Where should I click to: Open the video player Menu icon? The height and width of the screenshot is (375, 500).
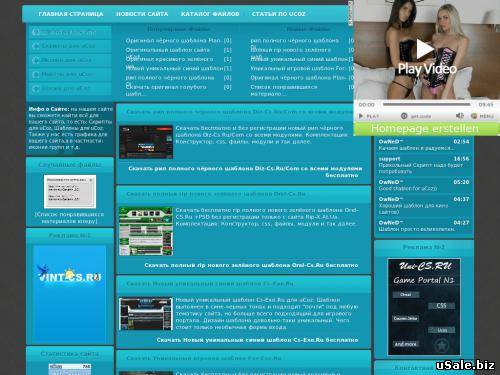[474, 116]
